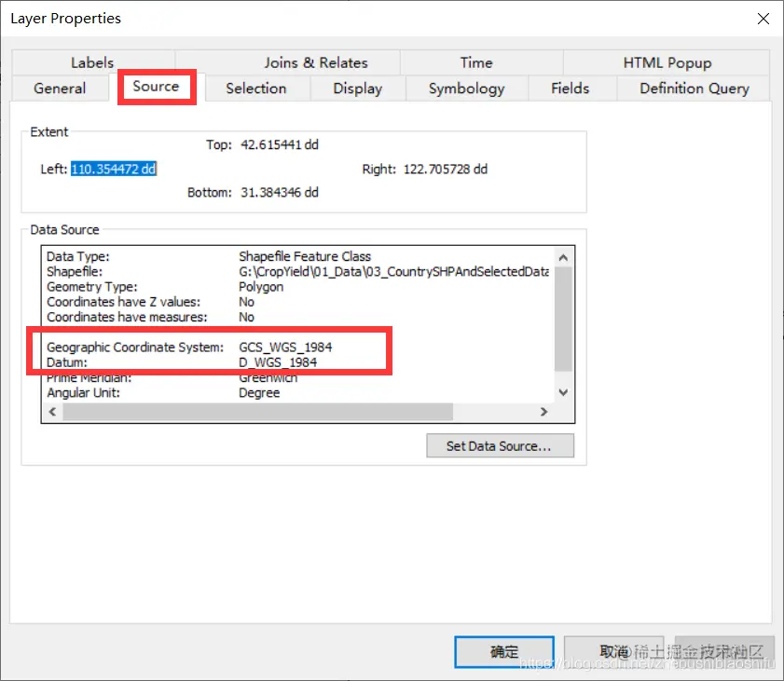Click the Data Type label
The image size is (784, 681).
pyautogui.click(x=78, y=256)
